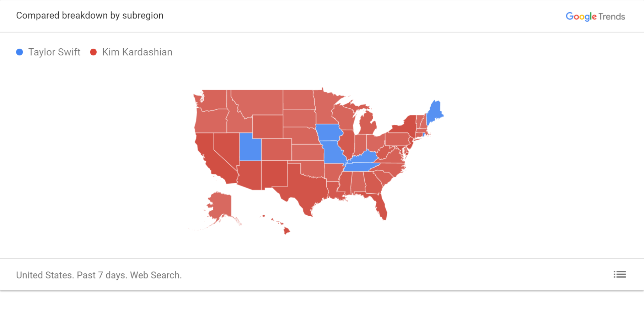This screenshot has width=644, height=316.
Task: Click the "Compared breakdown by subregion" heading
Action: [90, 15]
